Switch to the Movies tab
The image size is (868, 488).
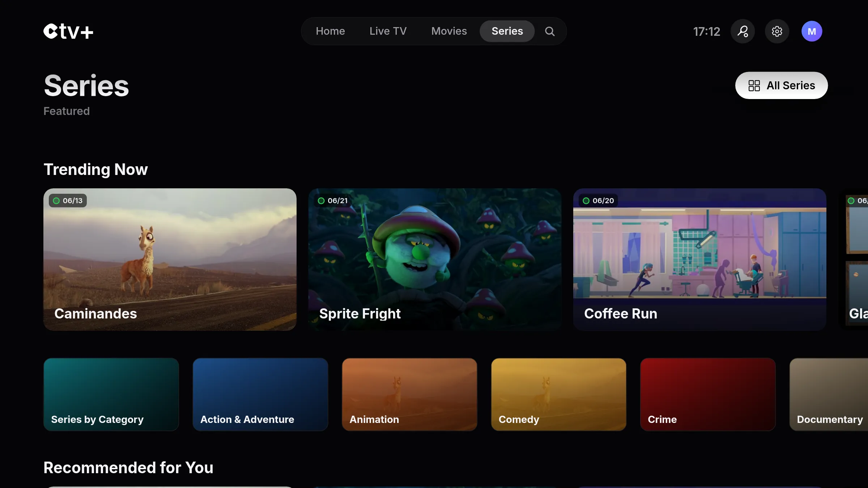[449, 31]
